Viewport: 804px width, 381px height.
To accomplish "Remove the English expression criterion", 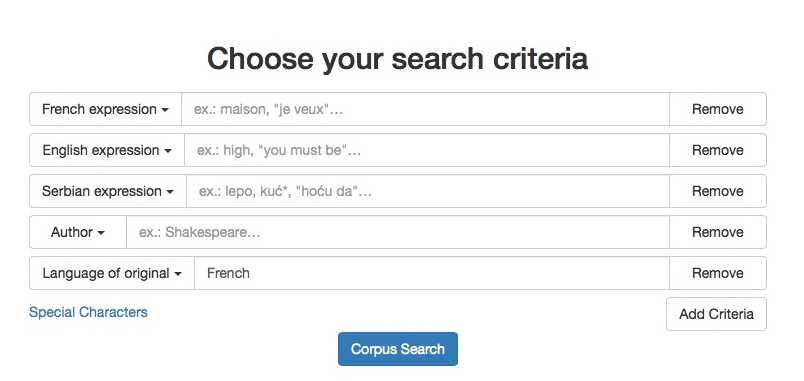I will pyautogui.click(x=718, y=150).
